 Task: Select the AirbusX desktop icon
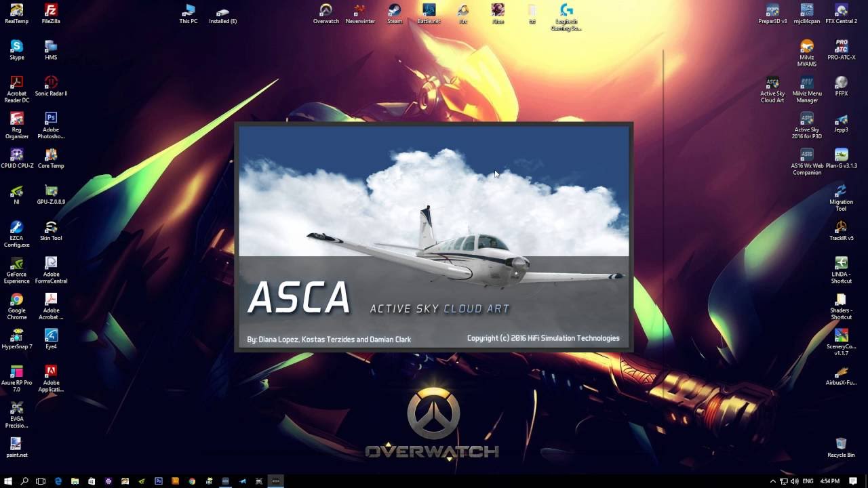pyautogui.click(x=841, y=375)
